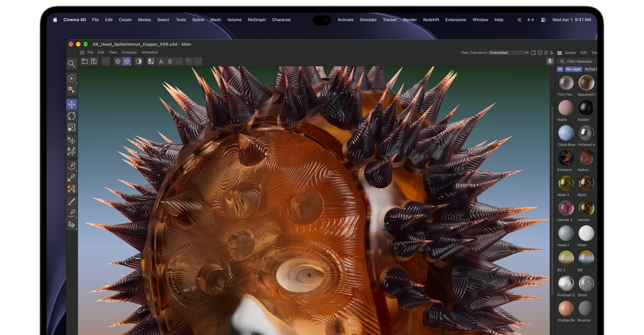Click the open in new window icon
This screenshot has width=644, height=335.
[540, 52]
